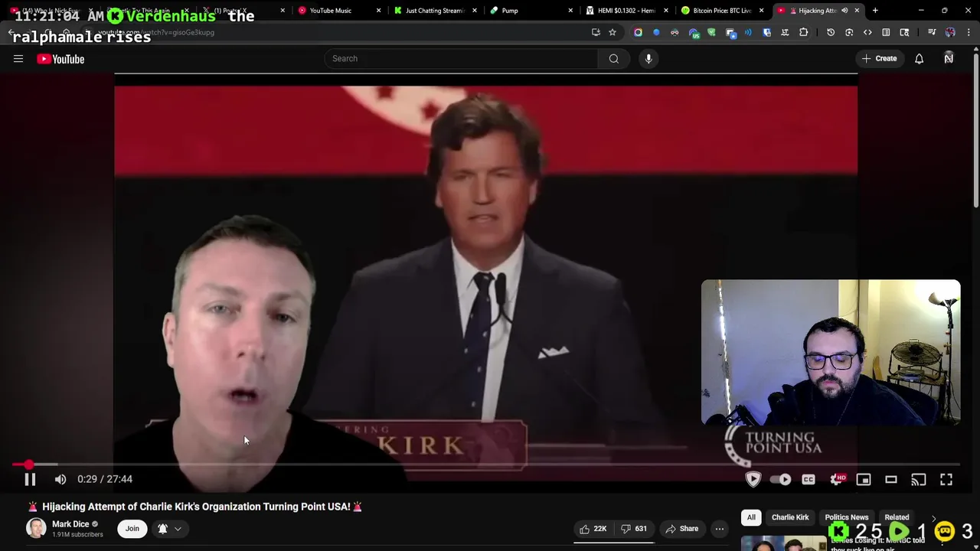Image resolution: width=980 pixels, height=551 pixels.
Task: Click the colorful ring extension icon
Action: click(638, 32)
